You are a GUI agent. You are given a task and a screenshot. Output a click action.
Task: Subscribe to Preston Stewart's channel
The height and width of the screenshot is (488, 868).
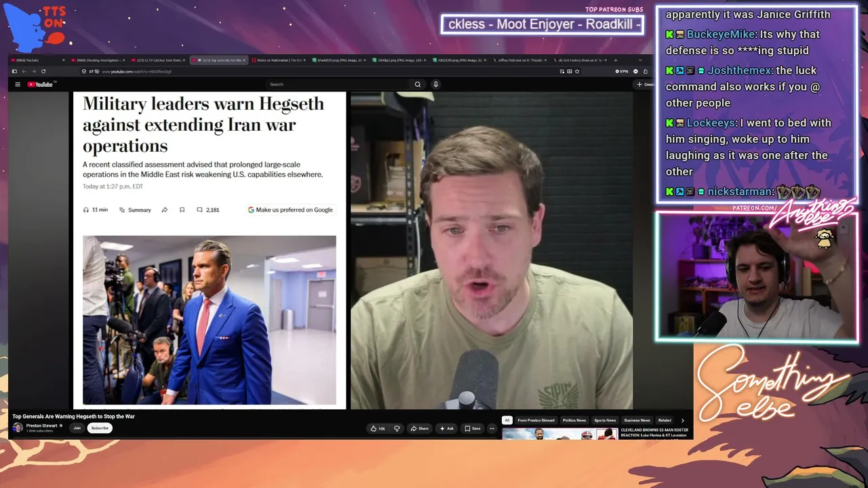tap(100, 428)
